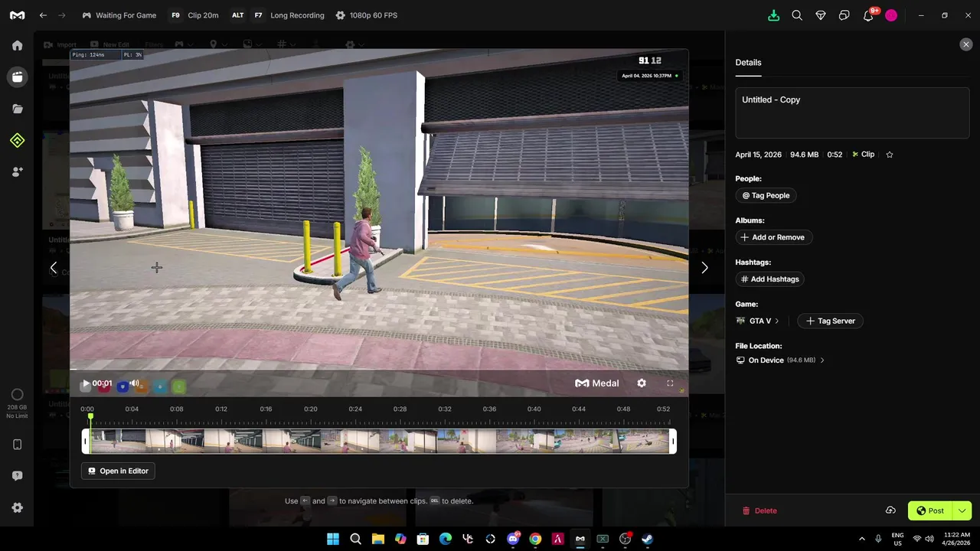Play the clip
This screenshot has width=980, height=551.
[85, 383]
